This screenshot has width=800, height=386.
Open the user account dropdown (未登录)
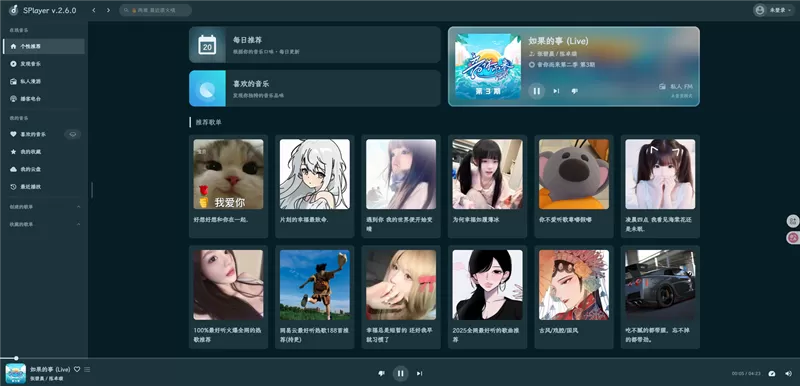click(774, 10)
